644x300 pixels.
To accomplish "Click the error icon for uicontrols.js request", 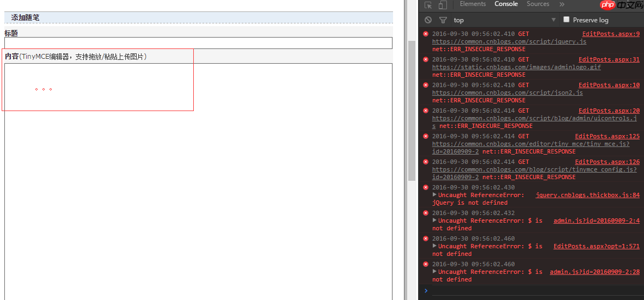I will coord(426,110).
